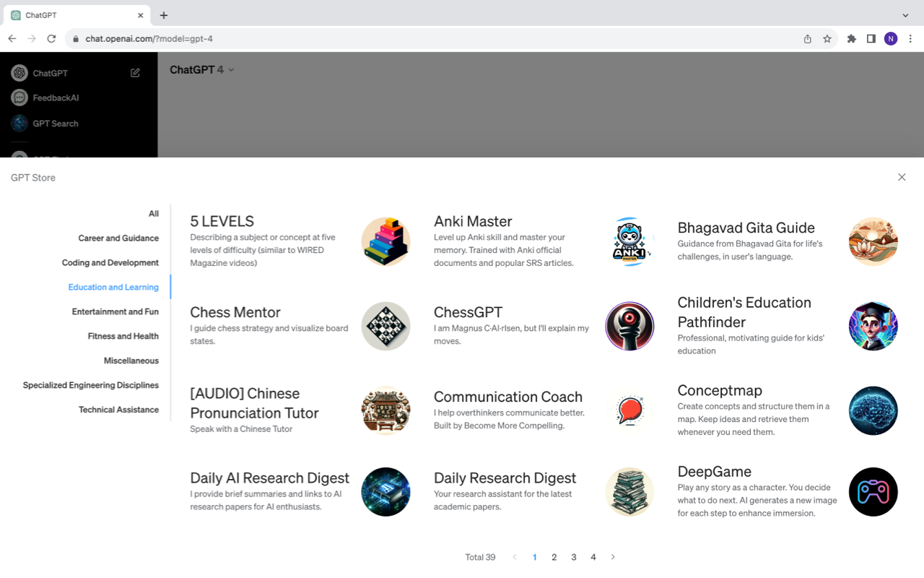
Task: Click the new chat edit icon
Action: pyautogui.click(x=135, y=73)
